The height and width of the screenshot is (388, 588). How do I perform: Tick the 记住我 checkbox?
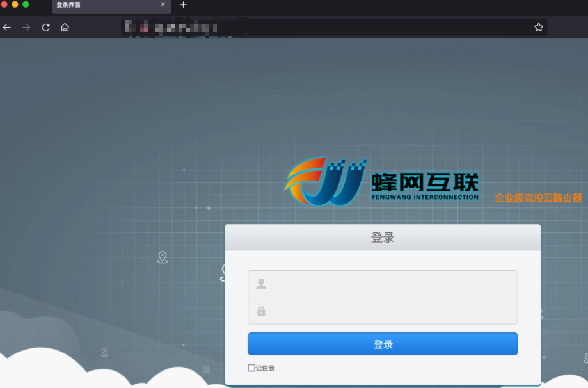point(251,368)
